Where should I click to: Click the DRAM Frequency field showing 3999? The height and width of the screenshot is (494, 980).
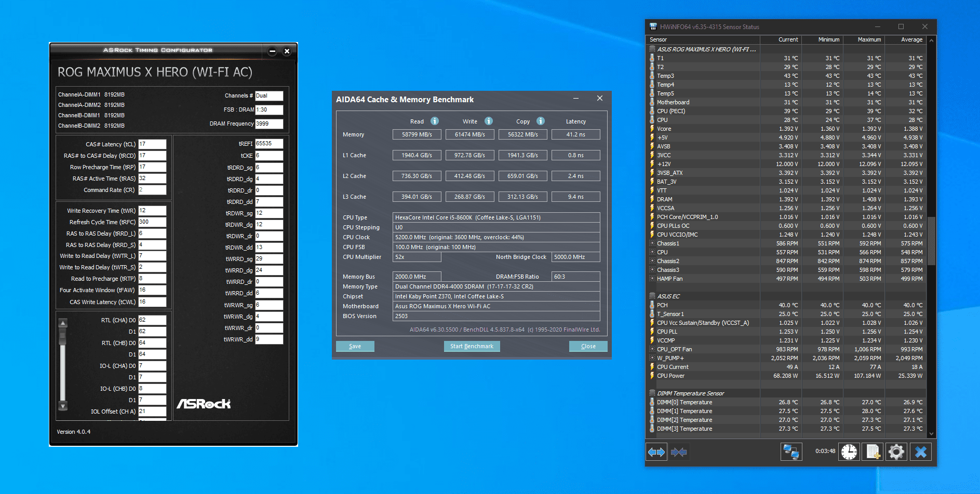269,124
